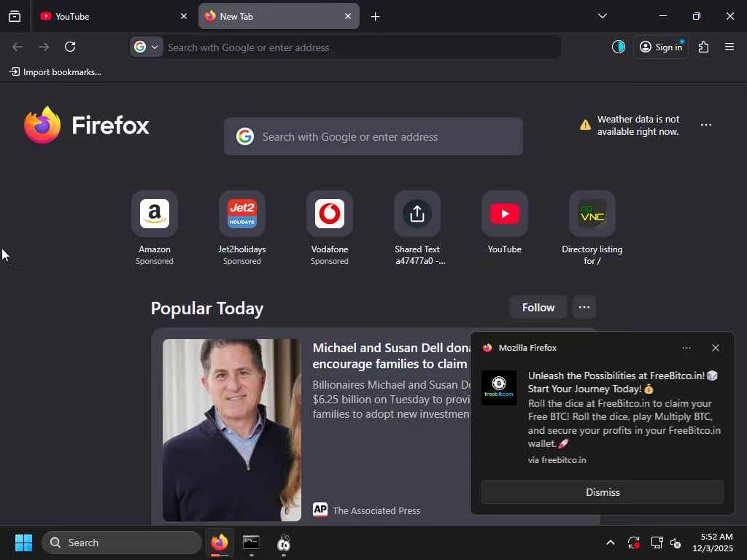The width and height of the screenshot is (747, 560).
Task: Click Import bookmarks... in bookmarks toolbar
Action: [55, 72]
